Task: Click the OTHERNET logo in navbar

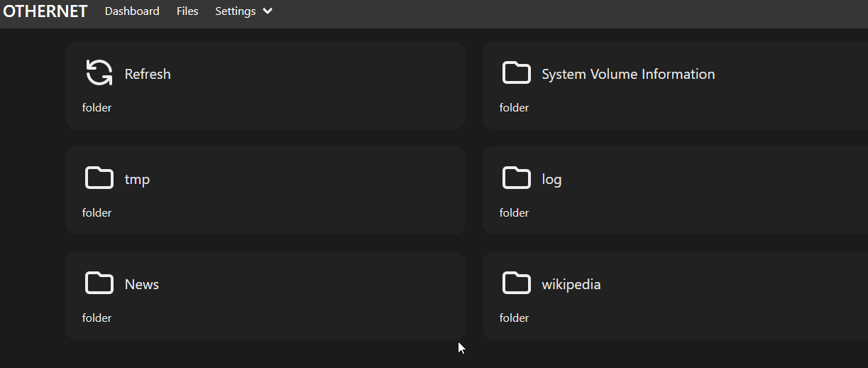Action: click(x=45, y=11)
